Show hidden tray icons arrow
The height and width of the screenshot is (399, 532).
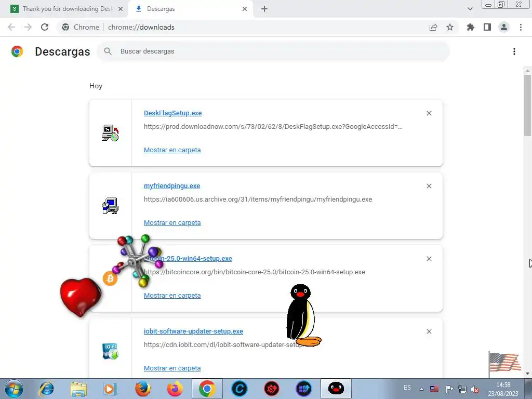pos(421,389)
